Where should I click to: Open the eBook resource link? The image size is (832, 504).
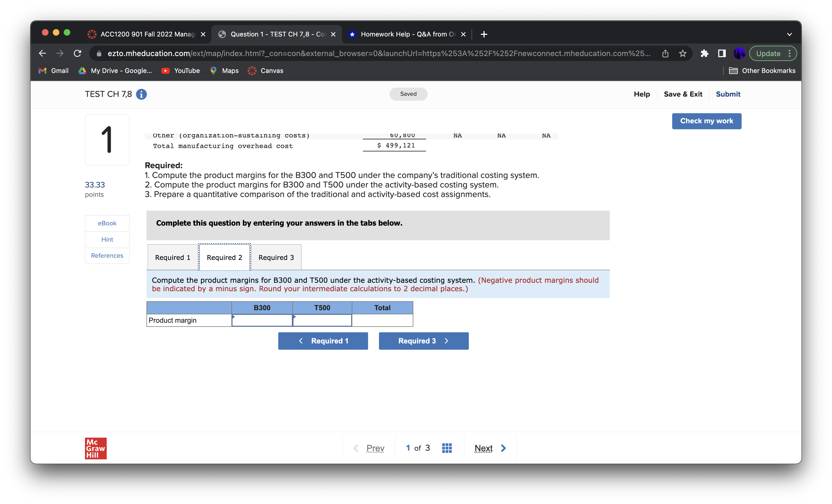pyautogui.click(x=107, y=223)
